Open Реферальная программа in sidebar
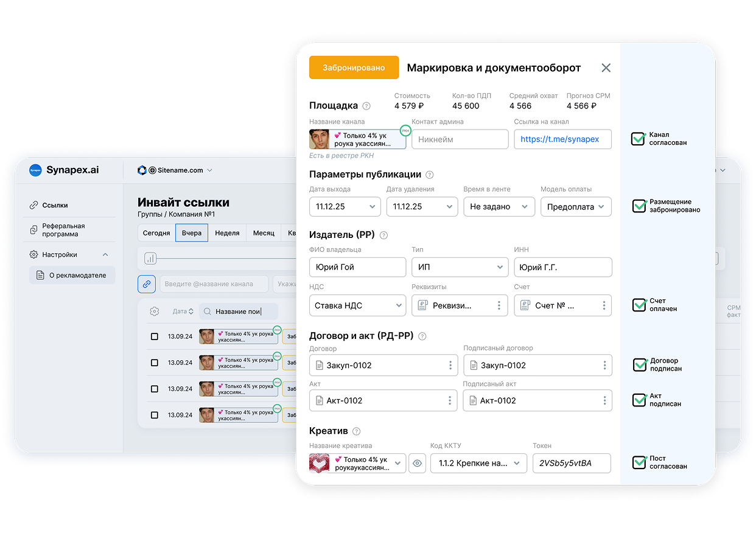756x533 pixels. [64, 230]
